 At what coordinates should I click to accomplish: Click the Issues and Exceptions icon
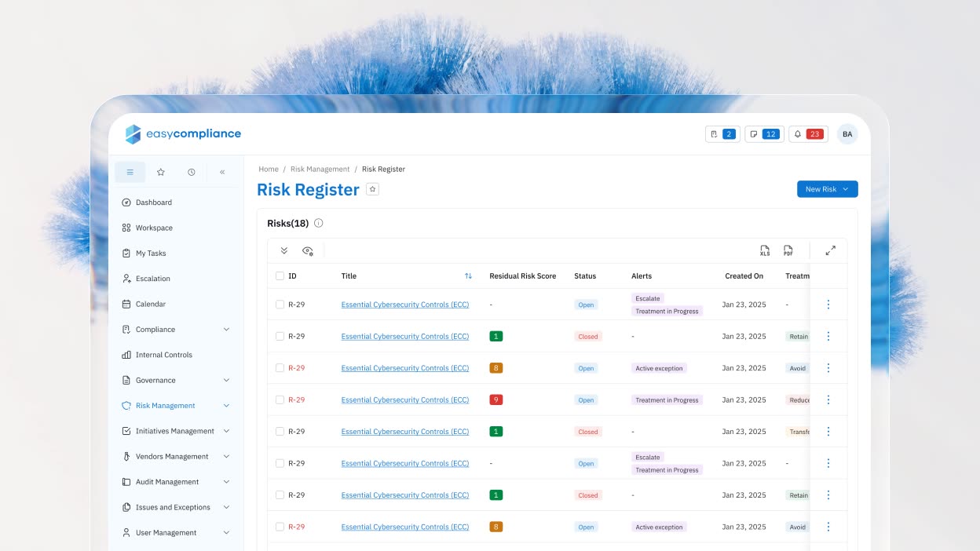pyautogui.click(x=126, y=507)
